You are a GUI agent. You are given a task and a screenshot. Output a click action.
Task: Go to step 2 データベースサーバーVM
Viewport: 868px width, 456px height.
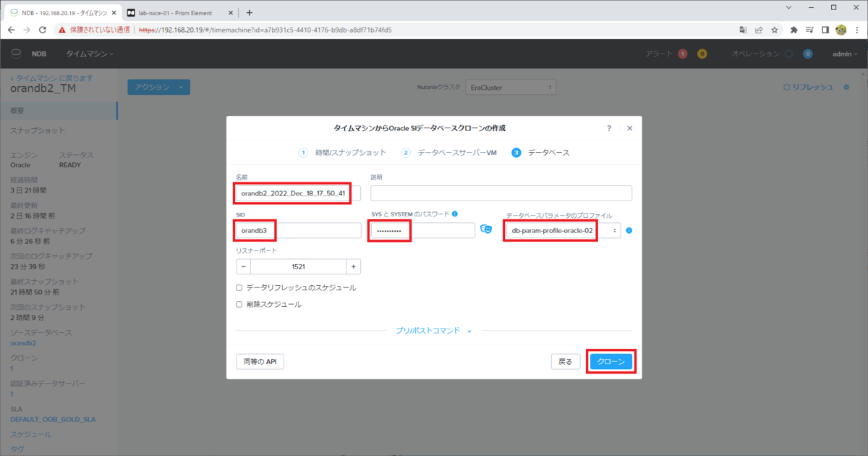click(450, 153)
